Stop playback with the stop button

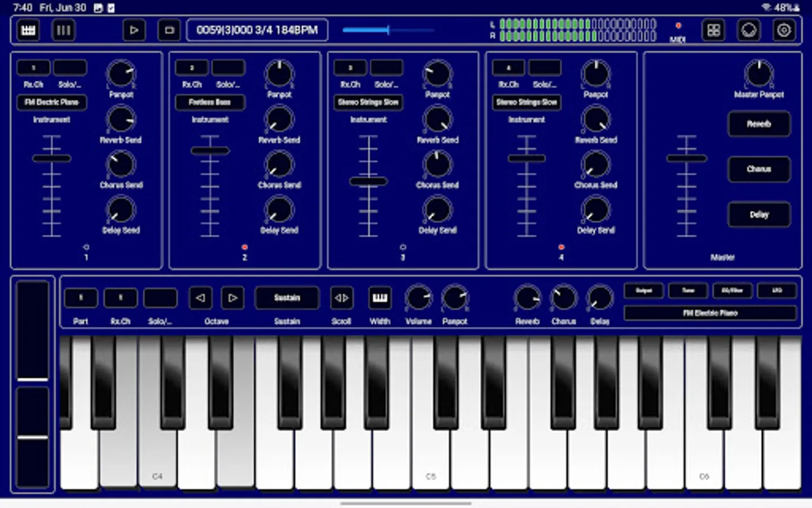click(x=169, y=30)
